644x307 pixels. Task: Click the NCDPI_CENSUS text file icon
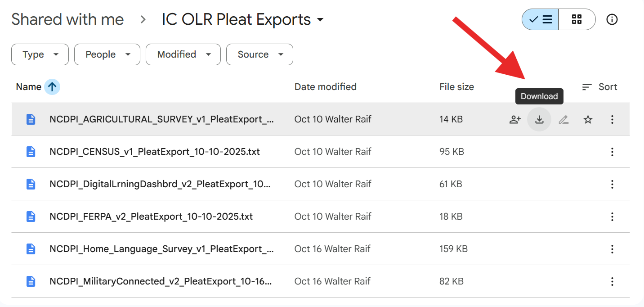pos(31,152)
